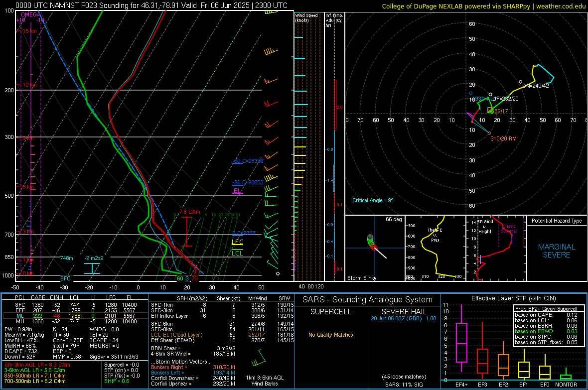The width and height of the screenshot is (588, 390).
Task: Click the Corfidi Downshear vector line
Action: tap(193, 379)
